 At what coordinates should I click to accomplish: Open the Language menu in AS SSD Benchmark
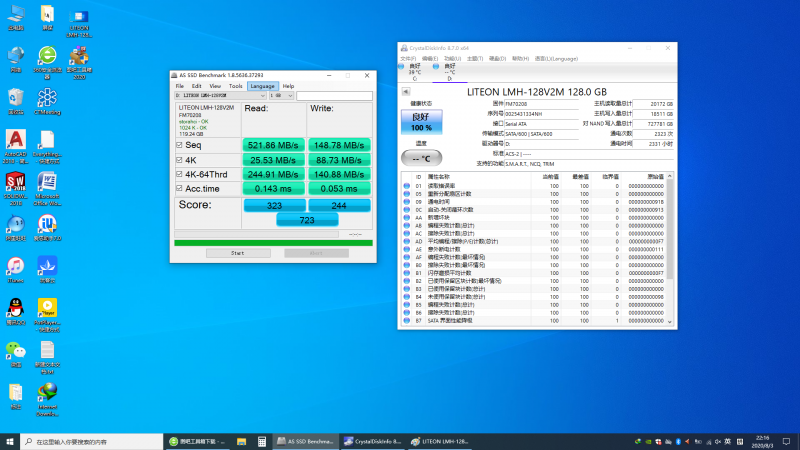tap(263, 86)
